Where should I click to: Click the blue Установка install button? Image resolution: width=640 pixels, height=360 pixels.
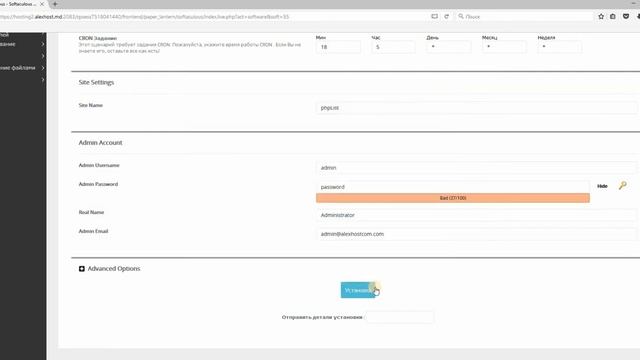coord(358,290)
